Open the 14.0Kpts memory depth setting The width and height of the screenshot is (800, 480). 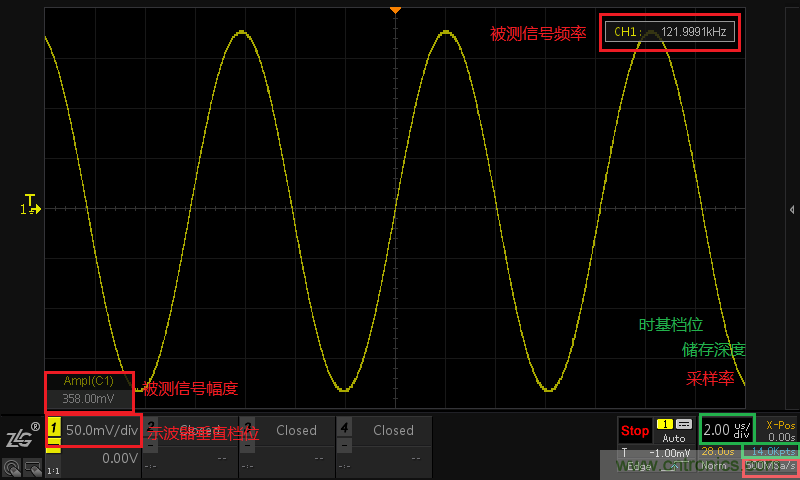775,452
